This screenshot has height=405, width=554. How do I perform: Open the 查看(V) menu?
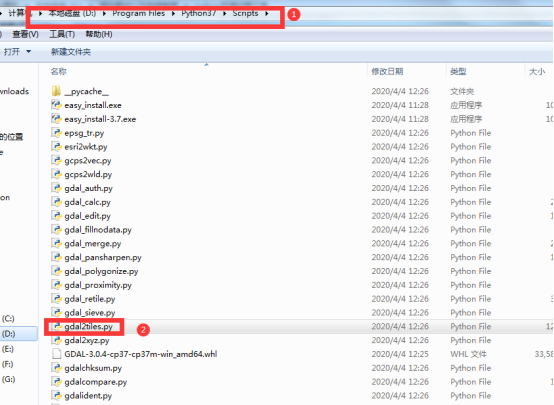coord(25,34)
